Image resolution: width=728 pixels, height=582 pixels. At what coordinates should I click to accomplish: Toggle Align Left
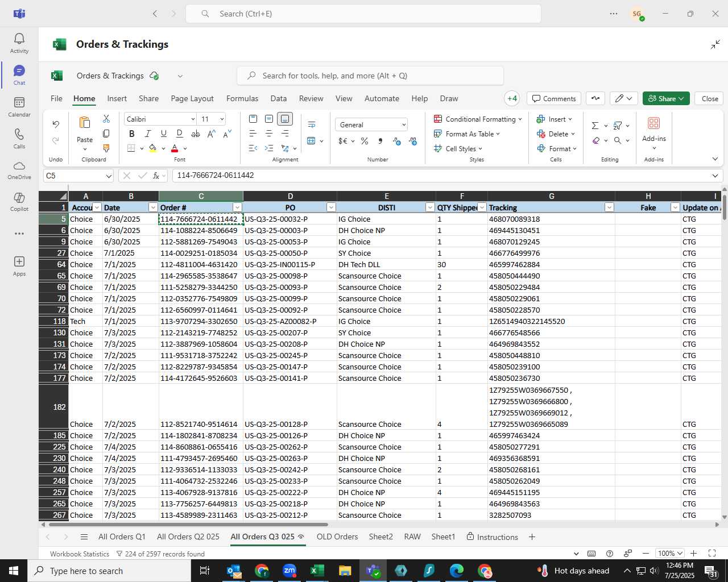(253, 134)
